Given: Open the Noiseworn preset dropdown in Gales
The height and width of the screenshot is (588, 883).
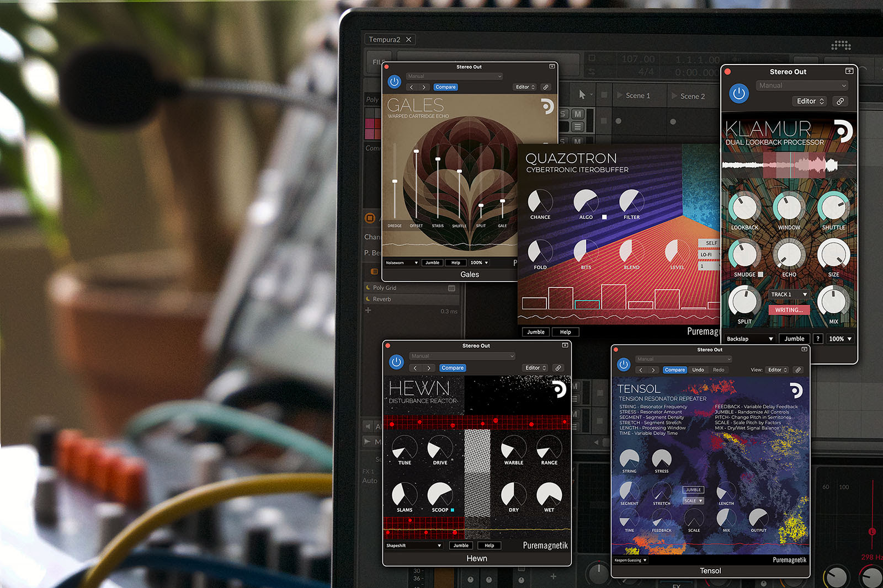Looking at the screenshot, I should click(x=402, y=263).
